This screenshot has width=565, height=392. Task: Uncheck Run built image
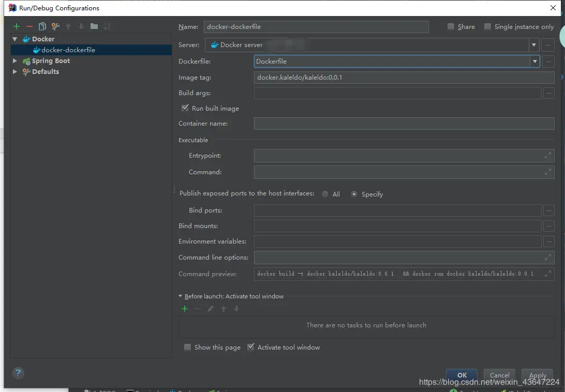click(185, 108)
